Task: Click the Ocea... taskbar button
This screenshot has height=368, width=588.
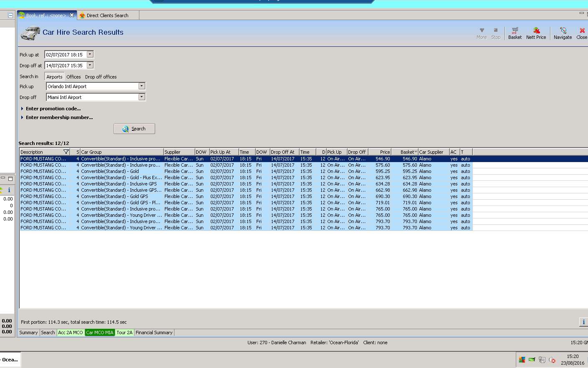Action: (10, 360)
